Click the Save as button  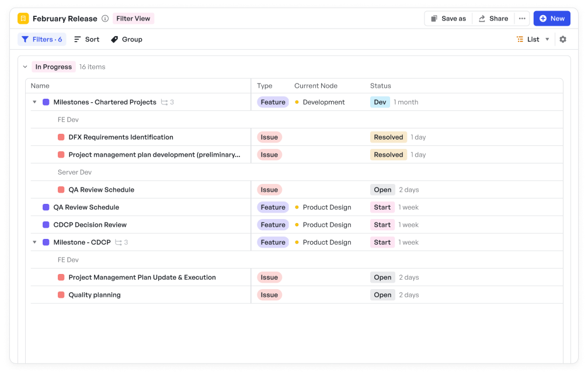point(448,19)
